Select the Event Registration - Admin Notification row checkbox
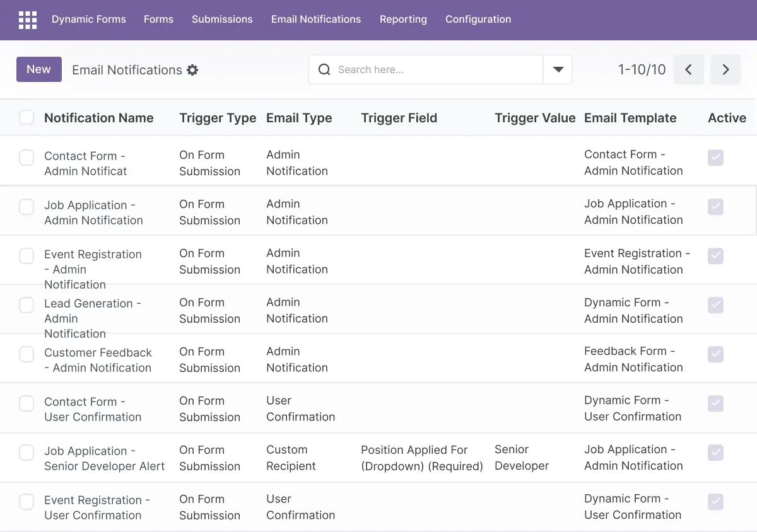Viewport: 757px width, 532px height. click(x=26, y=256)
